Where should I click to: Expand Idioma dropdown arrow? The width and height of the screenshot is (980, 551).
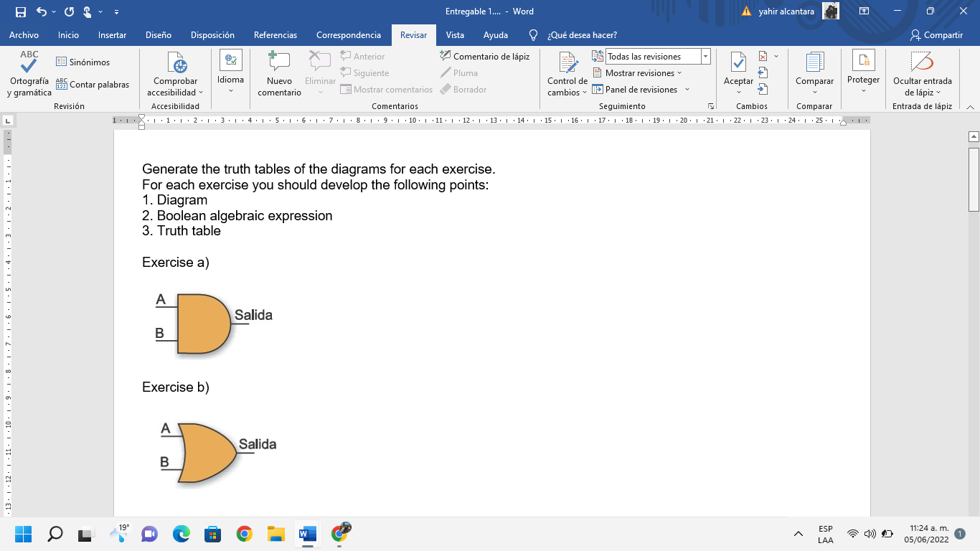pyautogui.click(x=231, y=90)
